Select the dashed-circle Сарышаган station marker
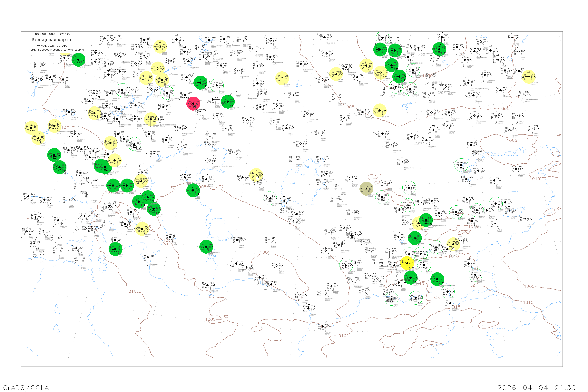 click(x=461, y=165)
